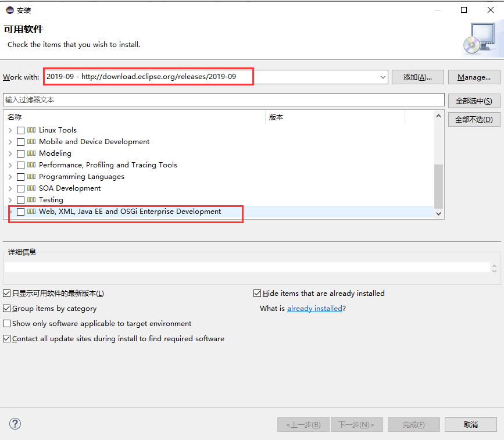Expand the SOA Development node

pyautogui.click(x=10, y=188)
